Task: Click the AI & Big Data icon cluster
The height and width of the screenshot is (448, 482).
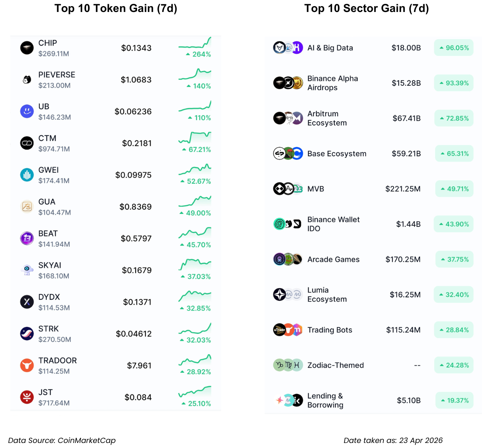Action: [x=288, y=48]
